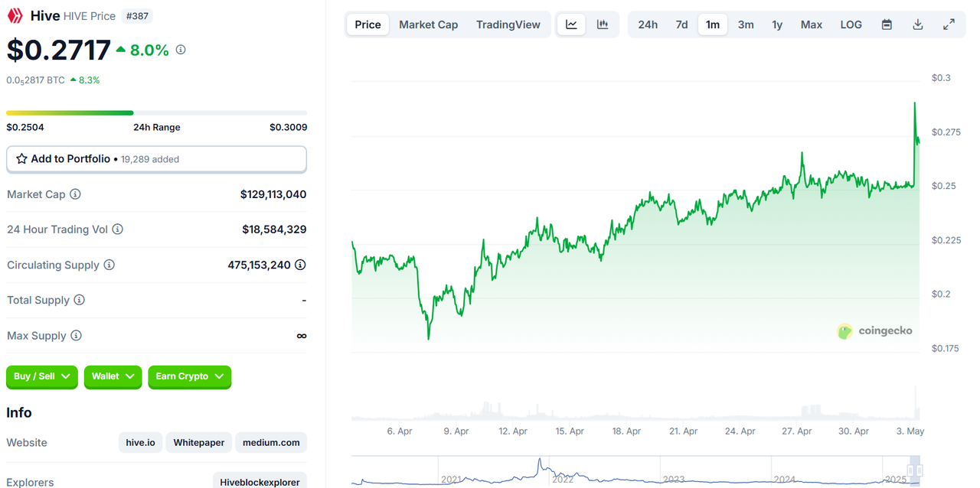Click info icon after 475,153,240 value
980x488 pixels.
[300, 265]
